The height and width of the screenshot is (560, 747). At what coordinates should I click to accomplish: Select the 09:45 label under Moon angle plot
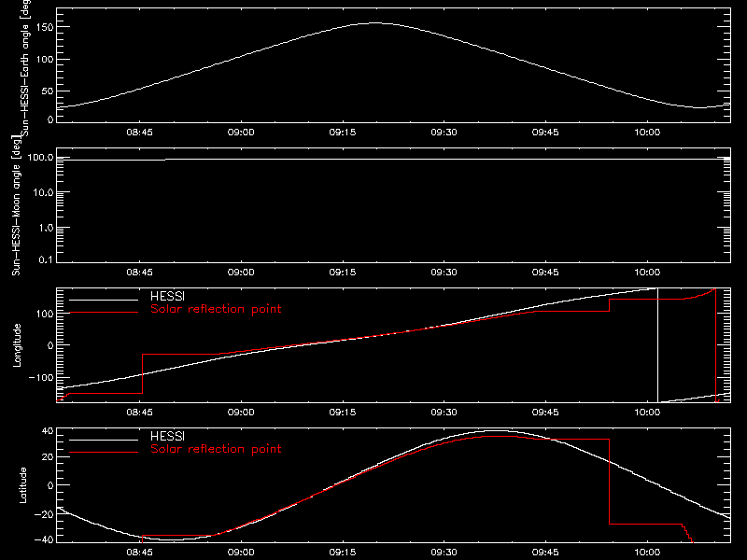545,273
